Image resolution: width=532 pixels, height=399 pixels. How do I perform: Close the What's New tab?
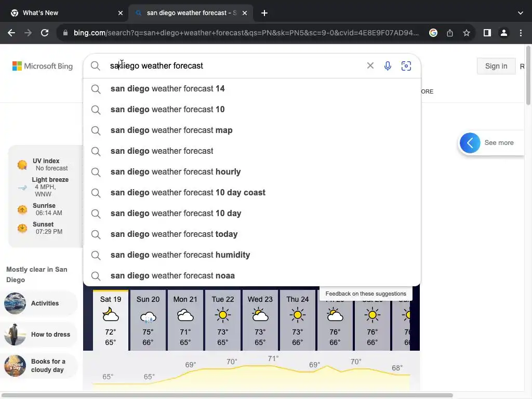coord(121,13)
